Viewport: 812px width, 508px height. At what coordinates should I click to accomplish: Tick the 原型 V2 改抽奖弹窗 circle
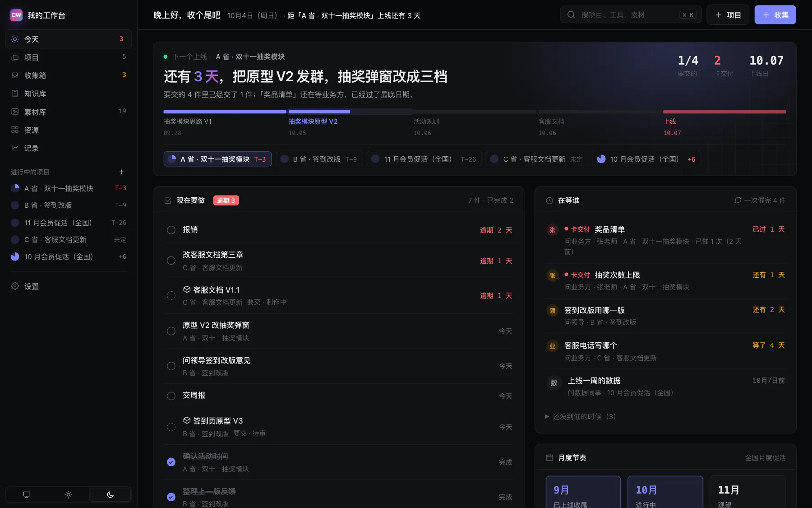click(171, 331)
